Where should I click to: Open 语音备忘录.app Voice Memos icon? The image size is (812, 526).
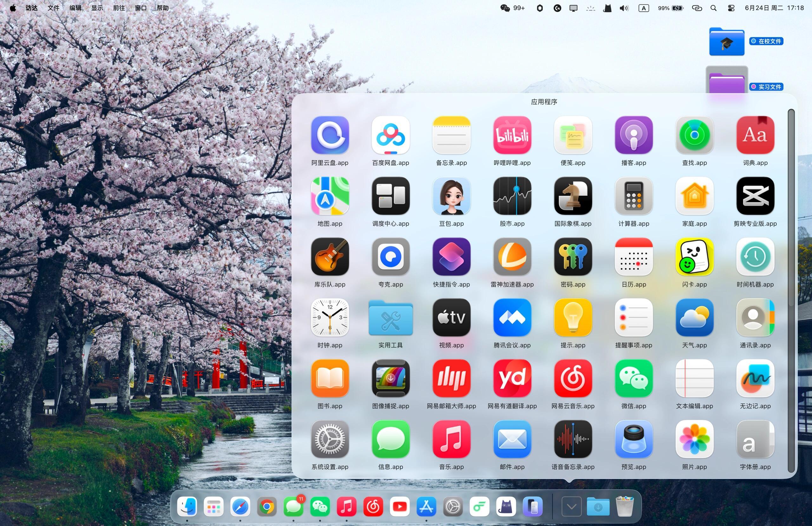coord(573,439)
